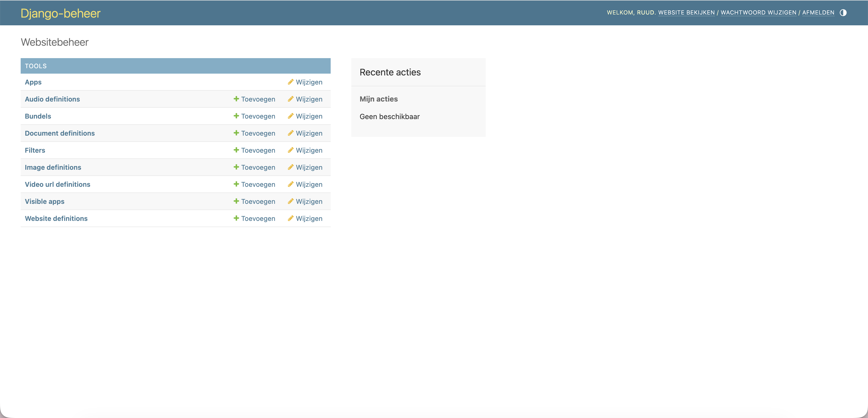Toggle the light/dark theme icon

[843, 13]
